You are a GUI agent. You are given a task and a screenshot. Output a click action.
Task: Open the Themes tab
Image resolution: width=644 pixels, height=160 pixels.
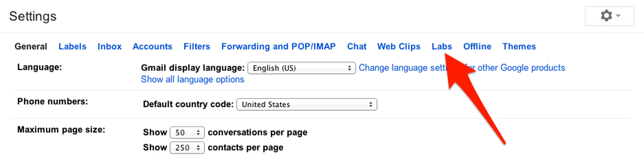click(519, 46)
